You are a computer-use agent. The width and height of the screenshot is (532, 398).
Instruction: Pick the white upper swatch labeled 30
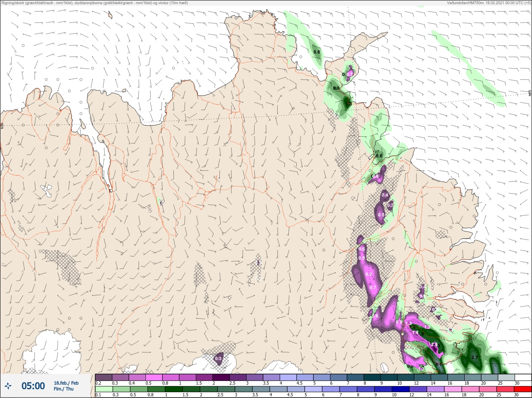coord(523,377)
